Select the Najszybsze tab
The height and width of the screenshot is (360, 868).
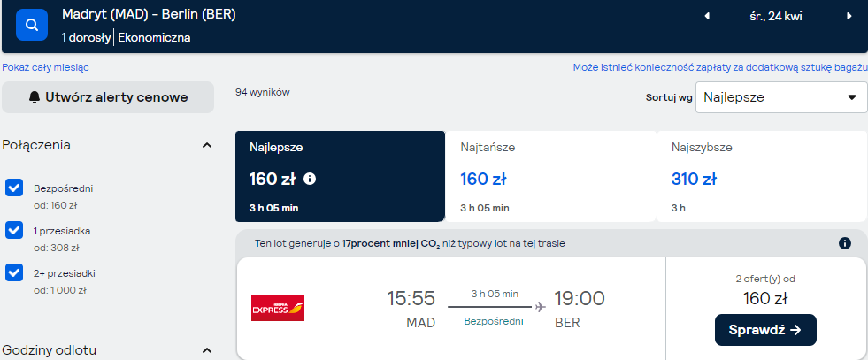click(763, 176)
